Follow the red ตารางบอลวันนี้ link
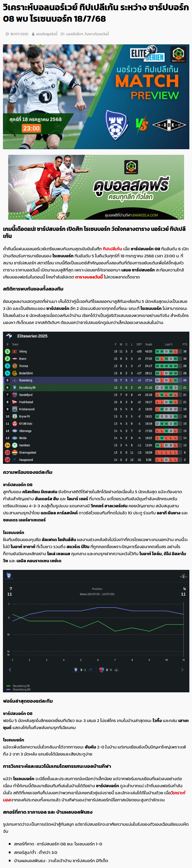192x868 pixels. click(89, 277)
